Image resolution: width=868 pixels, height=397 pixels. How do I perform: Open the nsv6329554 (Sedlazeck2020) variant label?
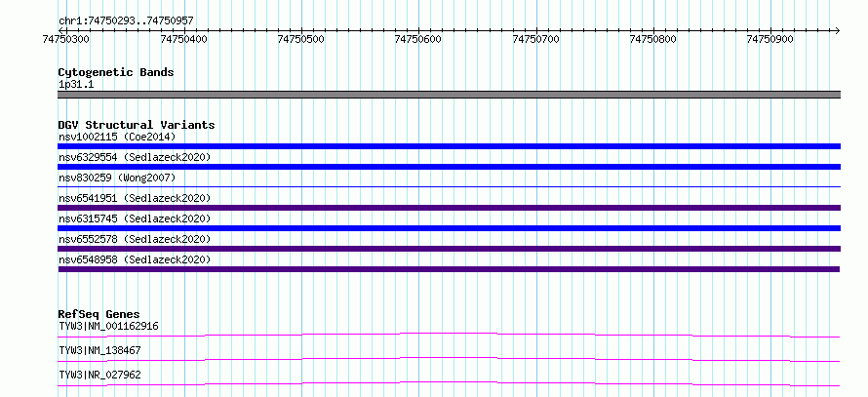pyautogui.click(x=135, y=157)
